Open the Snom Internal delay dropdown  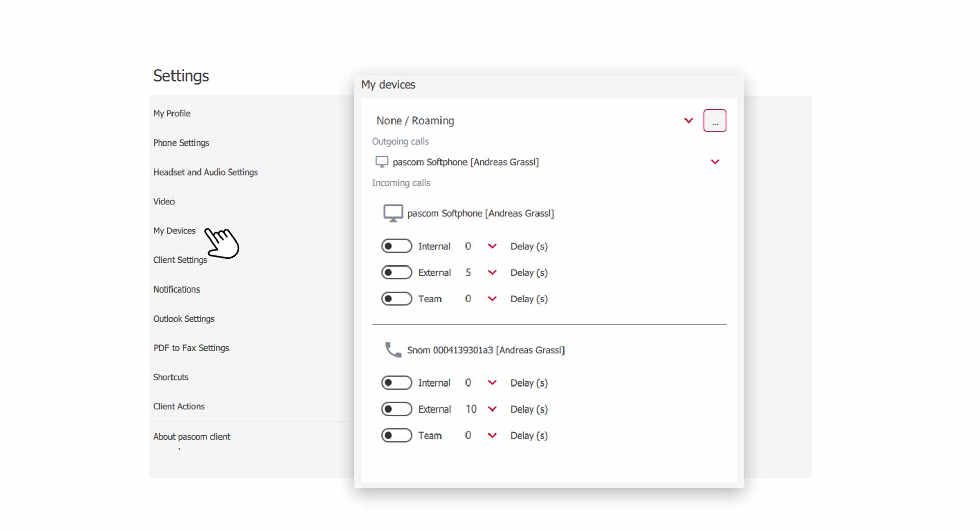(492, 383)
